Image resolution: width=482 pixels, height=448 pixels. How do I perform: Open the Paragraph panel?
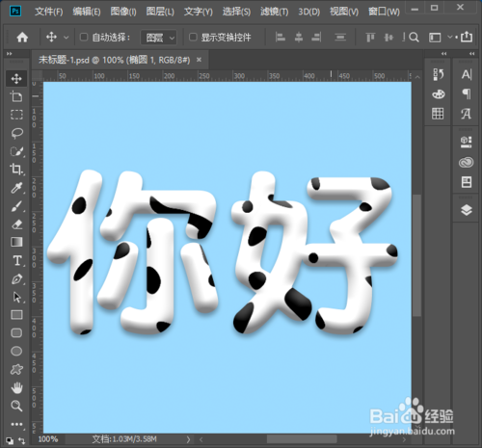467,94
